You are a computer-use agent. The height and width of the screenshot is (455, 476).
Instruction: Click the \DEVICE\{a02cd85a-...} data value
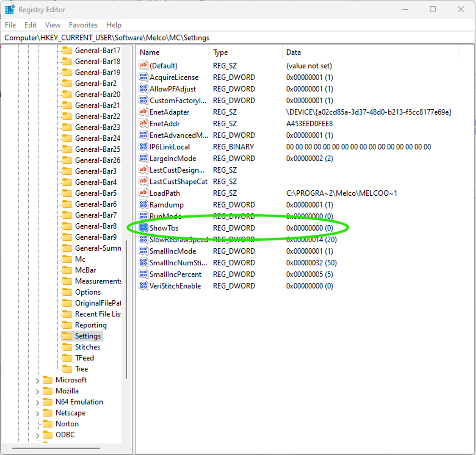369,112
